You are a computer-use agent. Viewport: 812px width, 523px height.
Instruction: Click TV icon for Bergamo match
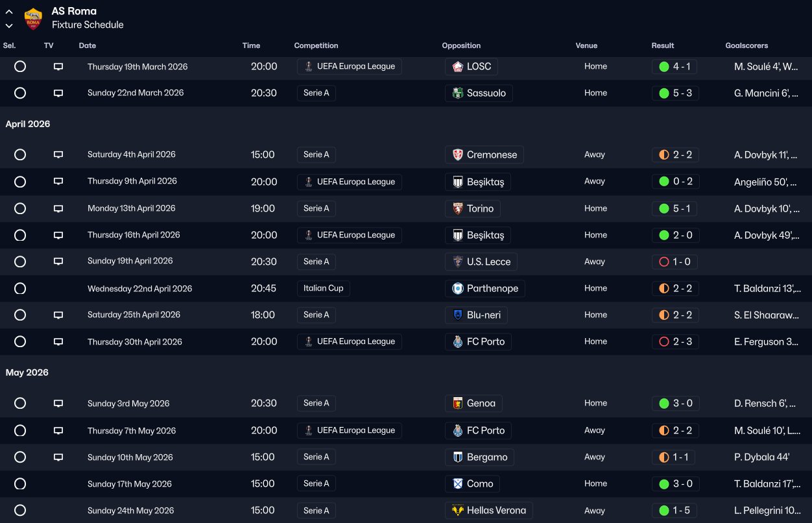point(58,457)
